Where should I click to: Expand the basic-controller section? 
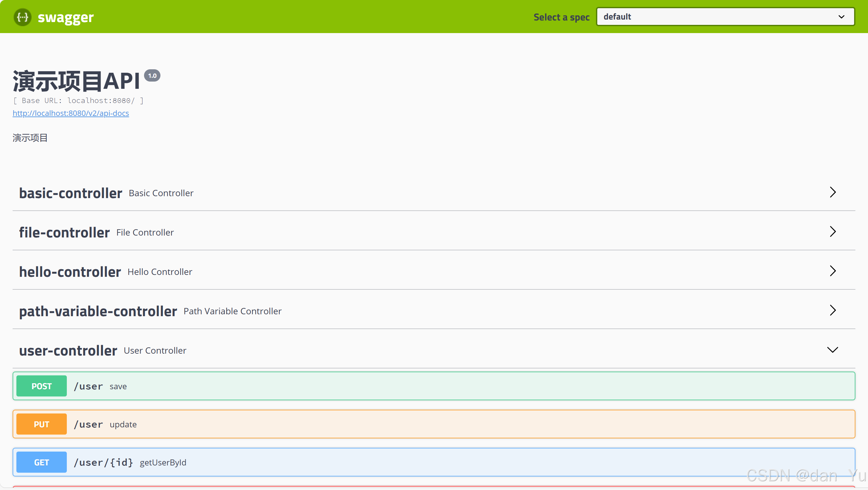click(x=70, y=193)
